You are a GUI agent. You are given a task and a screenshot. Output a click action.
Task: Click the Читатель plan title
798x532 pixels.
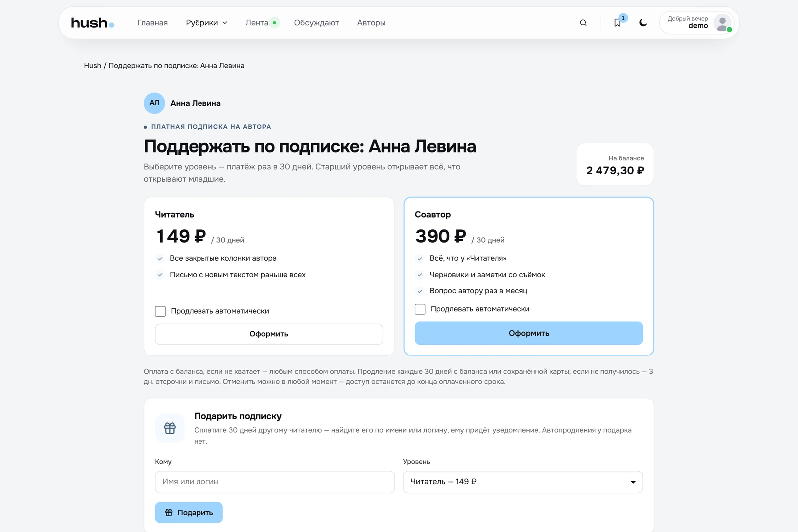click(175, 215)
